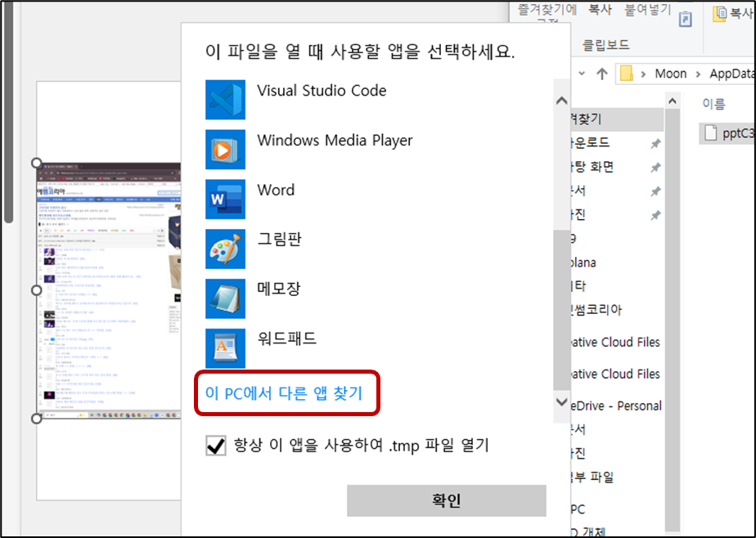The height and width of the screenshot is (538, 756).
Task: Click AppData in Explorer address path
Action: [x=732, y=74]
